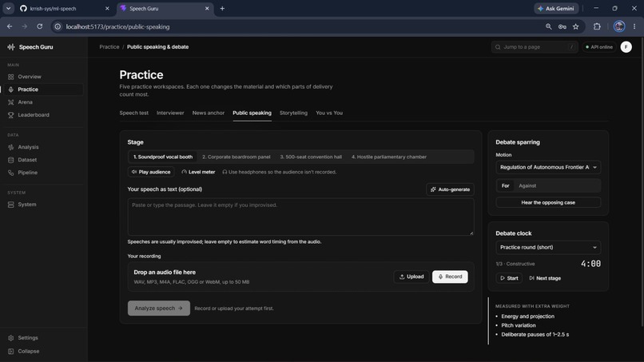Advance to Next stage

point(545,278)
